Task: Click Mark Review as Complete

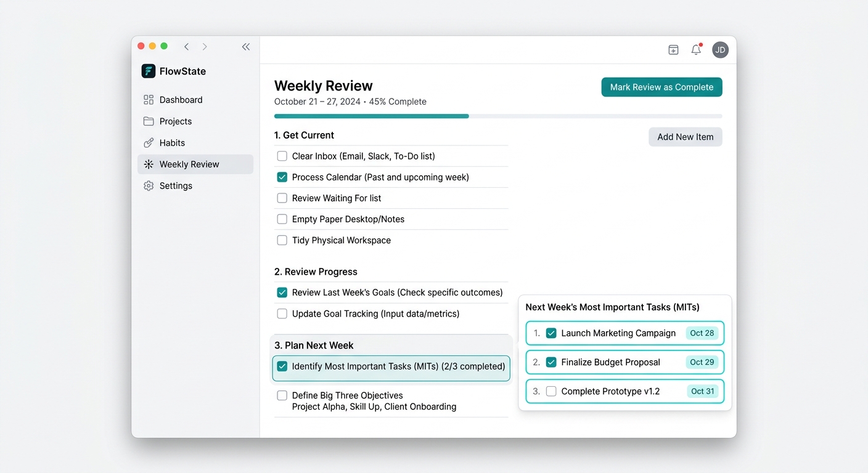Action: 661,87
